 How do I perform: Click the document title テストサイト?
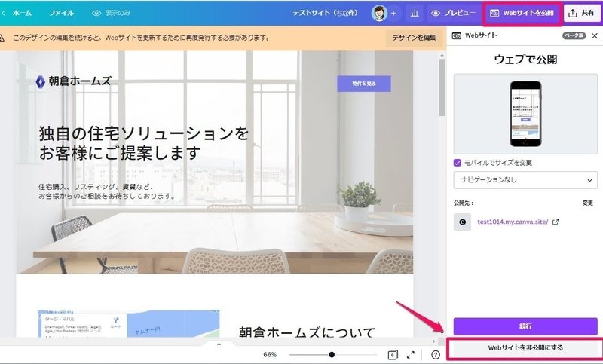[x=325, y=13]
